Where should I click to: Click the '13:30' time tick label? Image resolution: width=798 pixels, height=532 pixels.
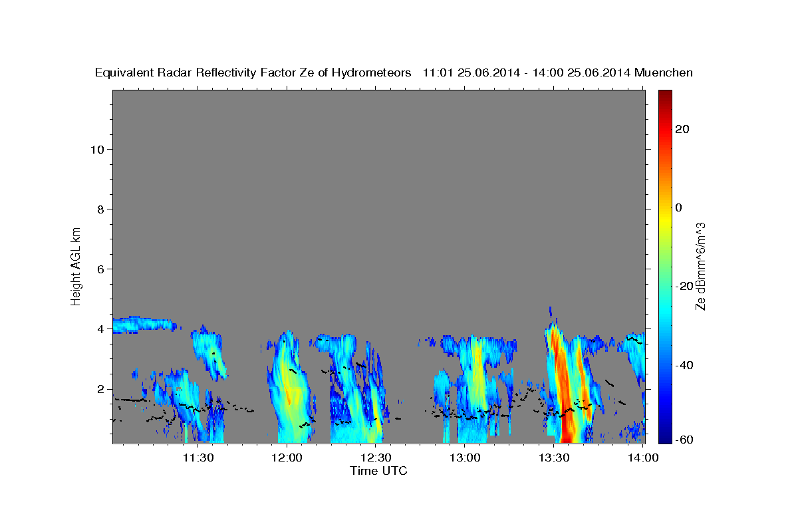point(553,458)
